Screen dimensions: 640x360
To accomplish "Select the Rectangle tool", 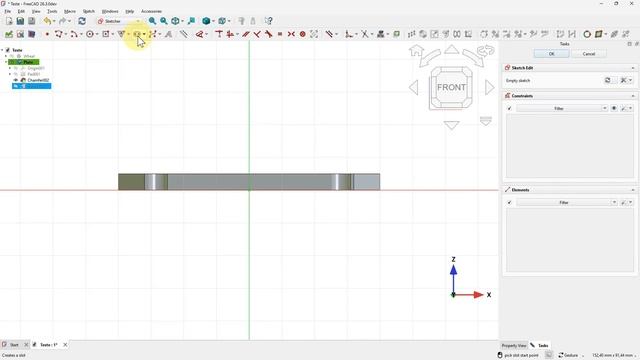I will 106,34.
